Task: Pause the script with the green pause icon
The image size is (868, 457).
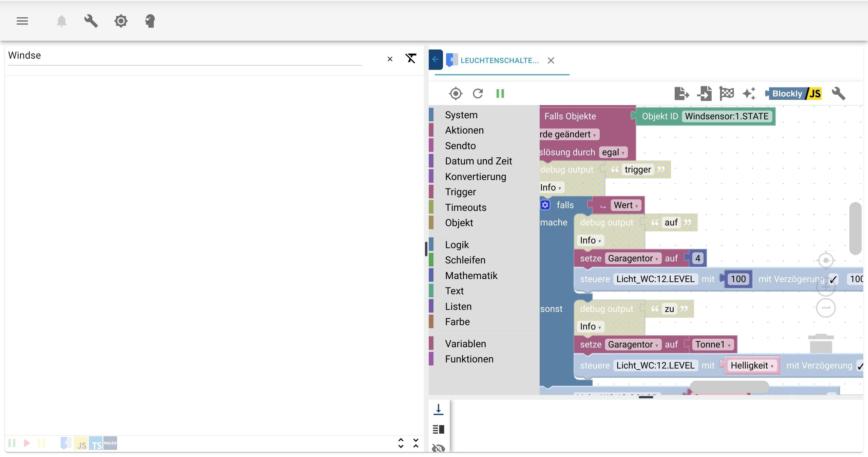Action: point(500,94)
